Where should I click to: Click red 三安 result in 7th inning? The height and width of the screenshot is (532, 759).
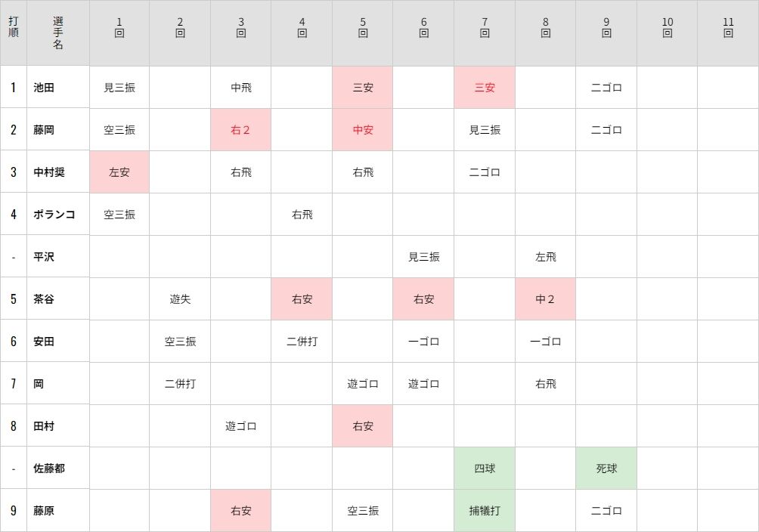[x=485, y=88]
